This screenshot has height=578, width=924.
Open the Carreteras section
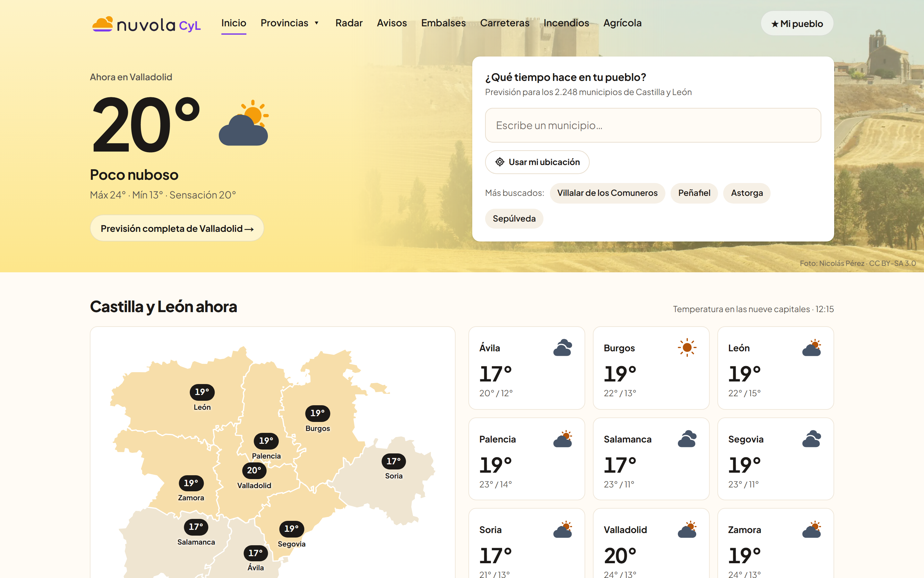[x=504, y=23]
